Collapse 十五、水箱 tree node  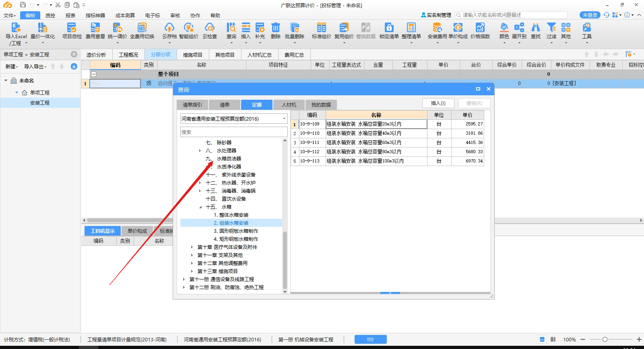[x=200, y=207]
